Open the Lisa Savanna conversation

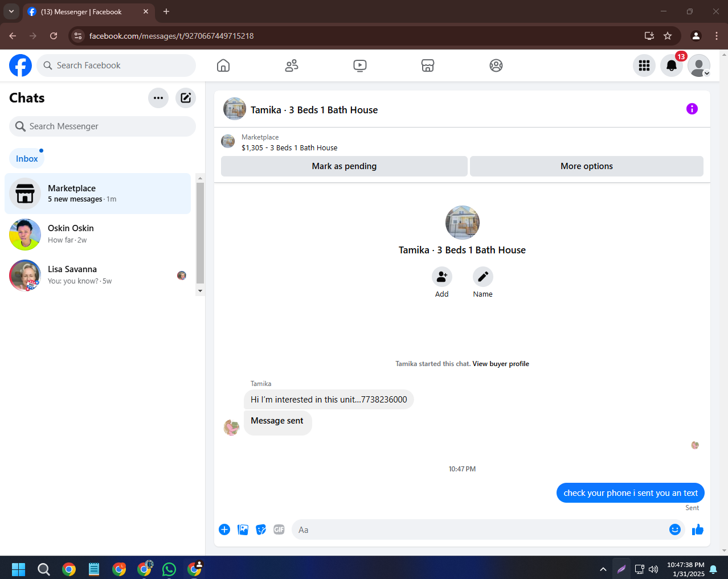[97, 276]
